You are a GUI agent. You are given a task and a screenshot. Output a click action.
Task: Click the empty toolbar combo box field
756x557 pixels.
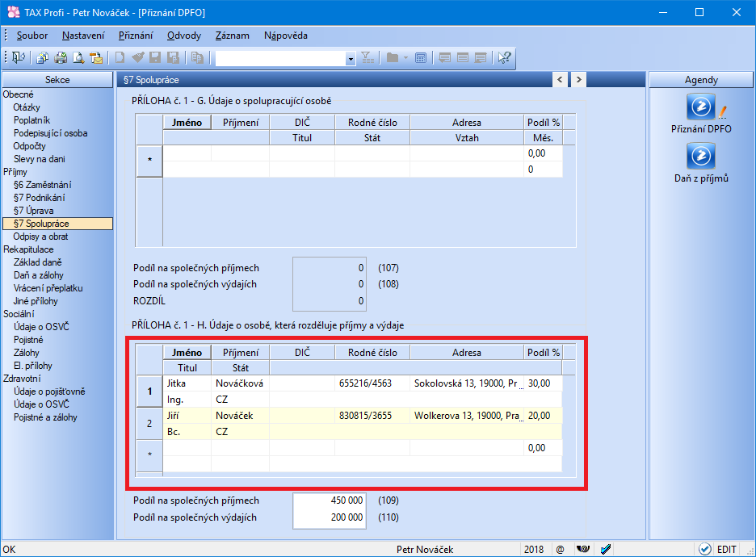click(x=280, y=58)
